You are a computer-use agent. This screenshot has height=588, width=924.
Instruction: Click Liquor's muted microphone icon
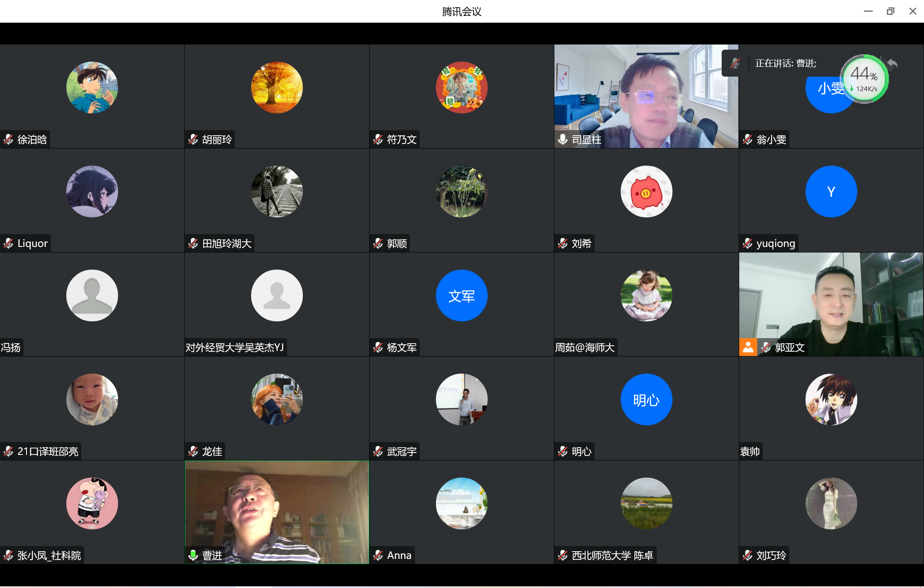tap(9, 243)
